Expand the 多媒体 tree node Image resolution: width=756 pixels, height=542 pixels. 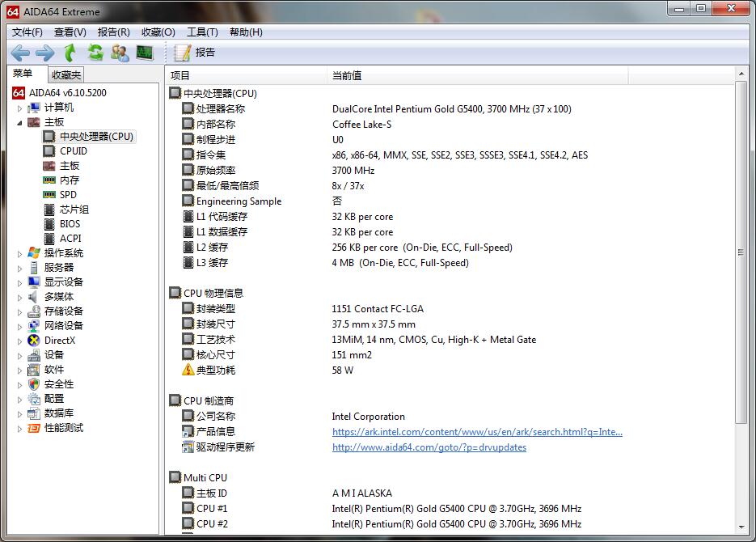[19, 298]
